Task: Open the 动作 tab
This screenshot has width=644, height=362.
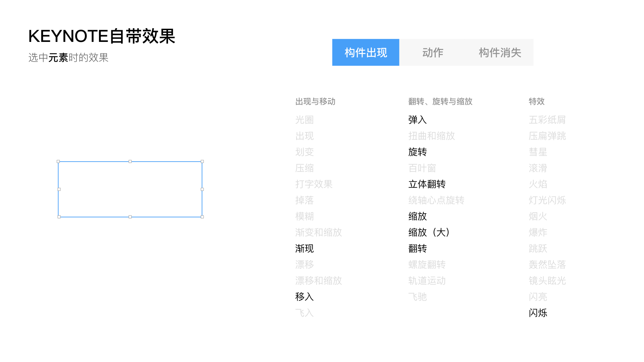Action: 433,52
